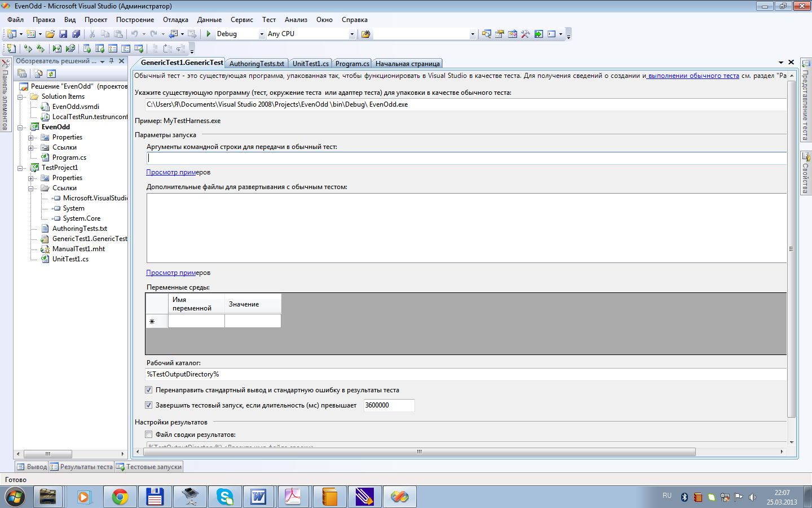Open the Object Browser toolbar icon
The image size is (812, 508).
click(512, 34)
